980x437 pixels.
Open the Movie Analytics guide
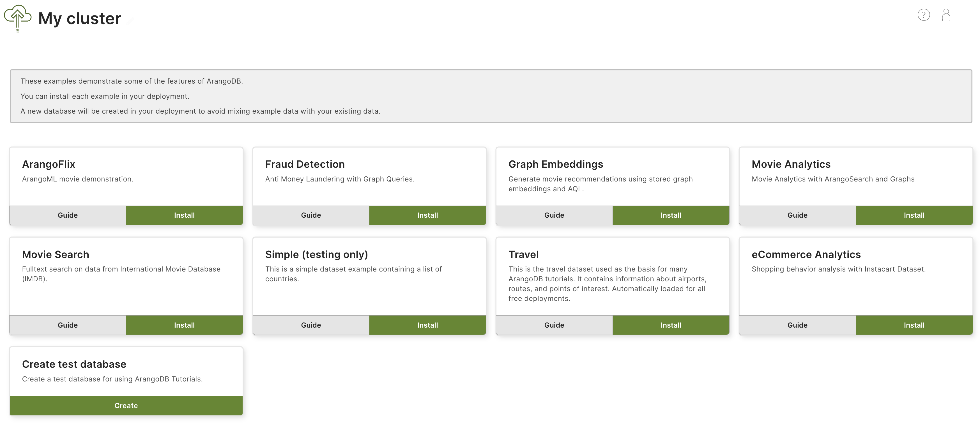pyautogui.click(x=797, y=215)
